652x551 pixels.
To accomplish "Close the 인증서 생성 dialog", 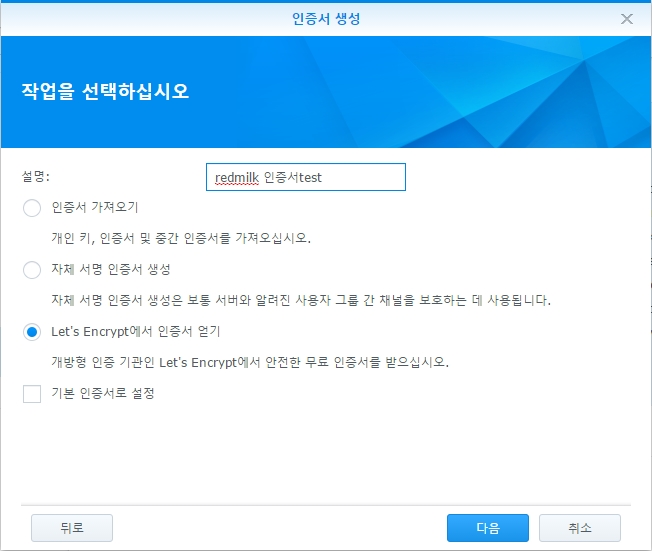I will pos(627,19).
